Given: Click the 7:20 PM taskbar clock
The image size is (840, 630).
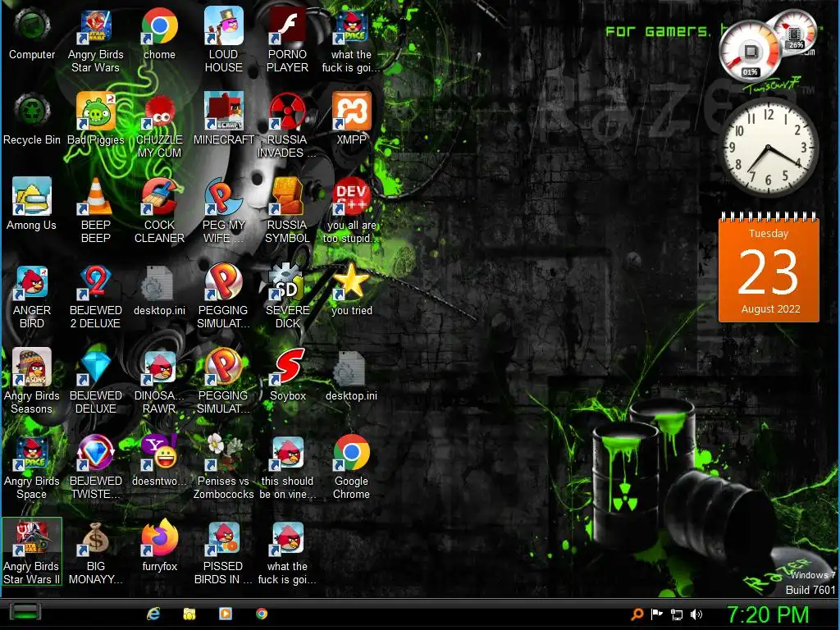Looking at the screenshot, I should tap(768, 614).
